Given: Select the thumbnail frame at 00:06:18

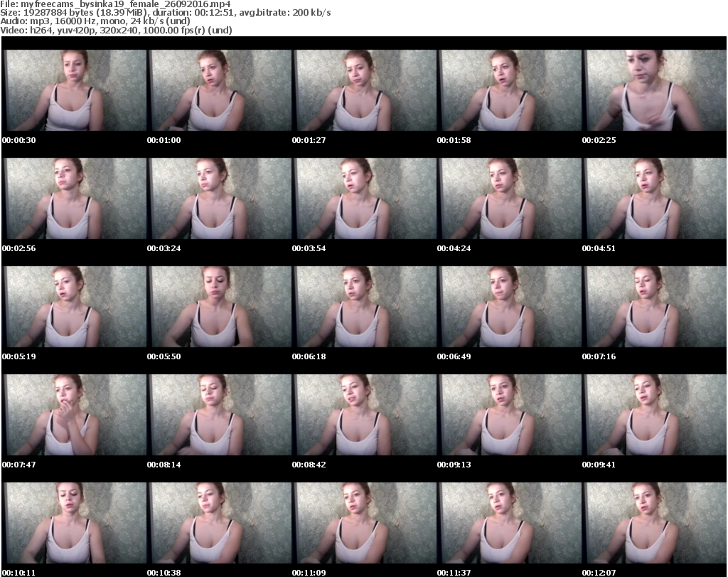Looking at the screenshot, I should 365,307.
